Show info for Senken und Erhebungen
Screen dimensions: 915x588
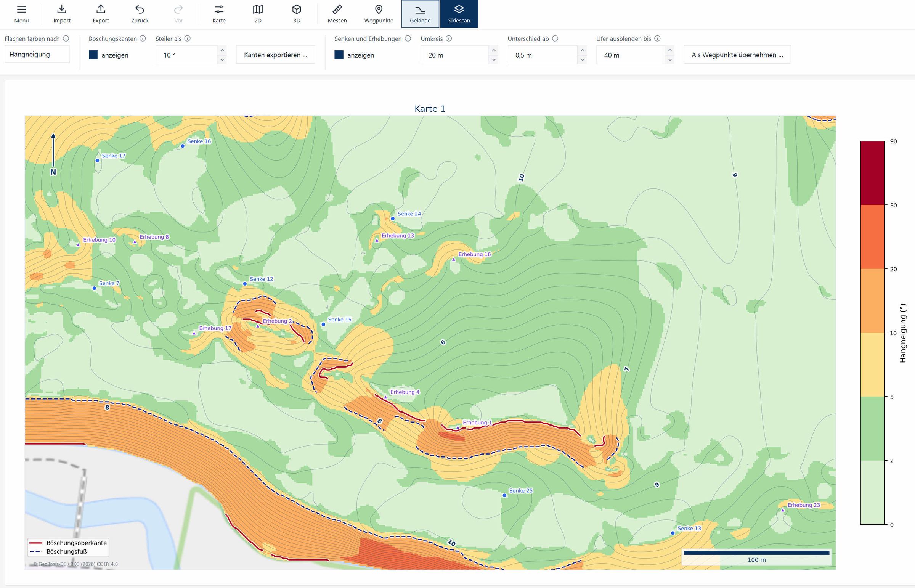click(408, 39)
